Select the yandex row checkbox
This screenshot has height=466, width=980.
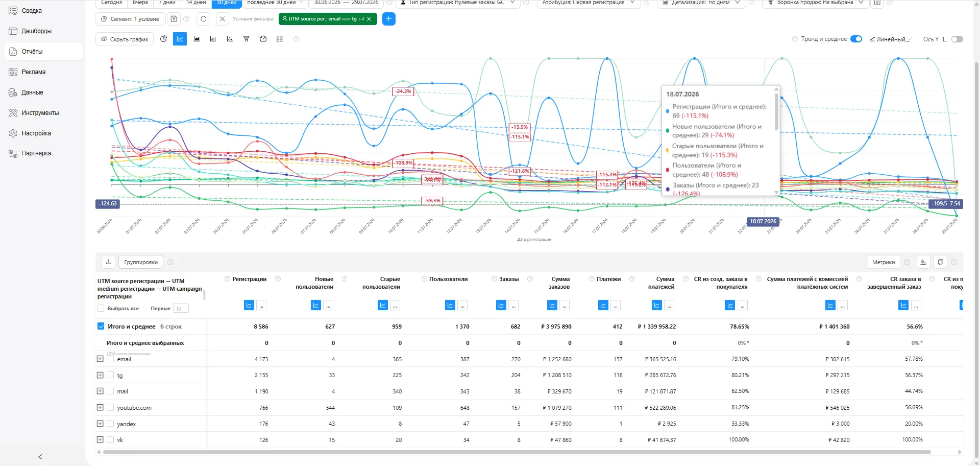click(110, 424)
